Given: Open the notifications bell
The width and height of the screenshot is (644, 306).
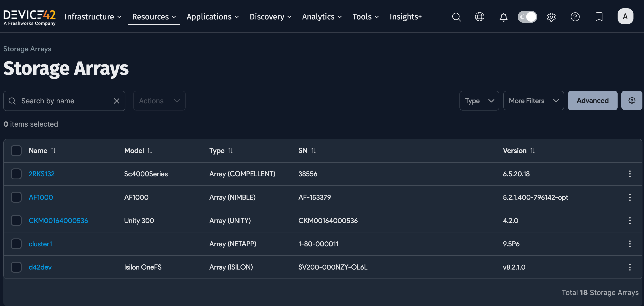Looking at the screenshot, I should [503, 17].
